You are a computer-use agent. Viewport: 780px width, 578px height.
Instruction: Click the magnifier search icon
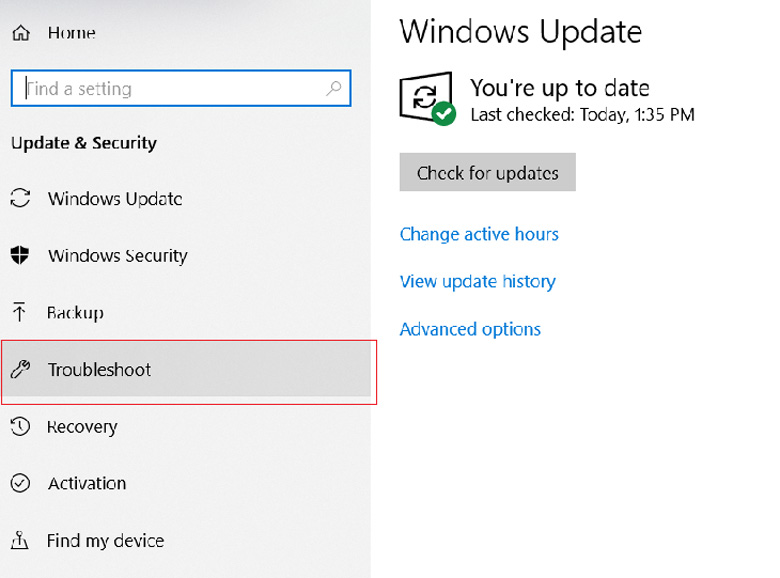click(x=333, y=89)
